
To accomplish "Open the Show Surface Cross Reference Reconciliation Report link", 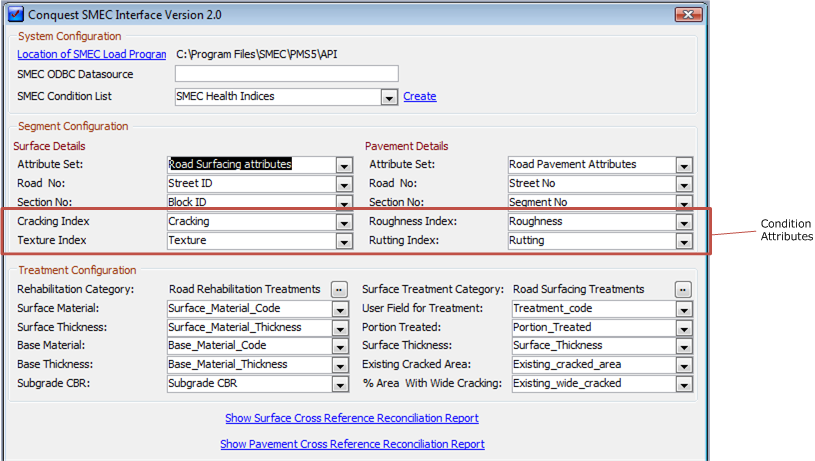I will (x=352, y=418).
